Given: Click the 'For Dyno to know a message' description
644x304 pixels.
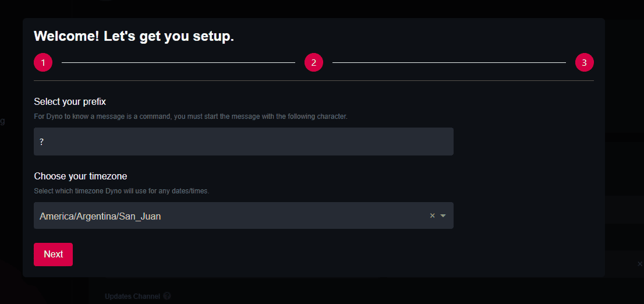Looking at the screenshot, I should pos(190,116).
